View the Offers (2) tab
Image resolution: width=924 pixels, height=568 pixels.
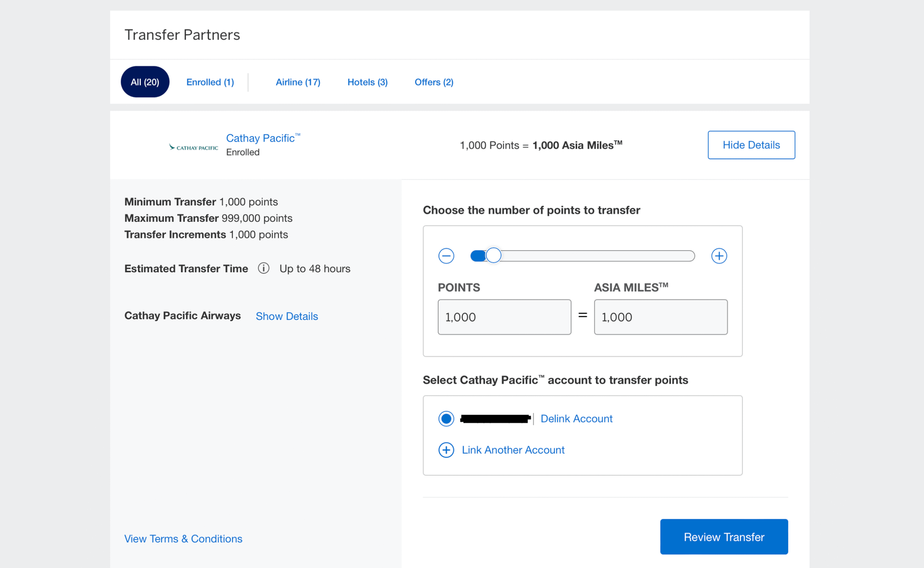[434, 82]
